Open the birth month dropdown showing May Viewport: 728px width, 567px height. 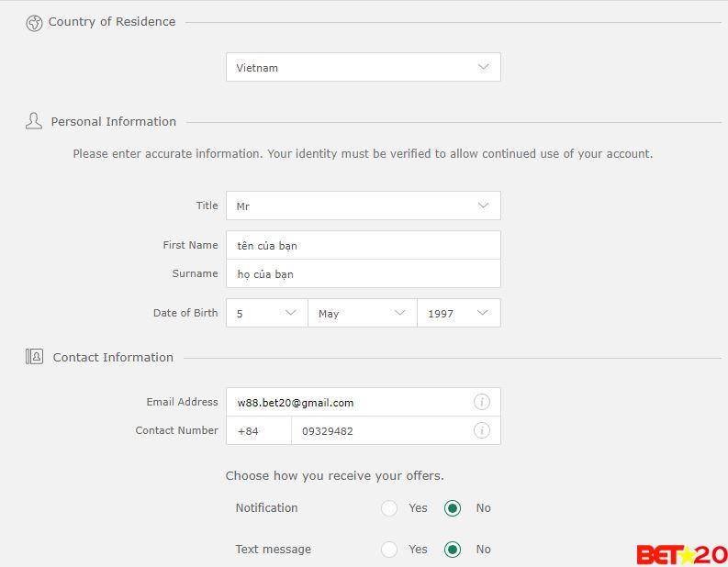(x=362, y=313)
